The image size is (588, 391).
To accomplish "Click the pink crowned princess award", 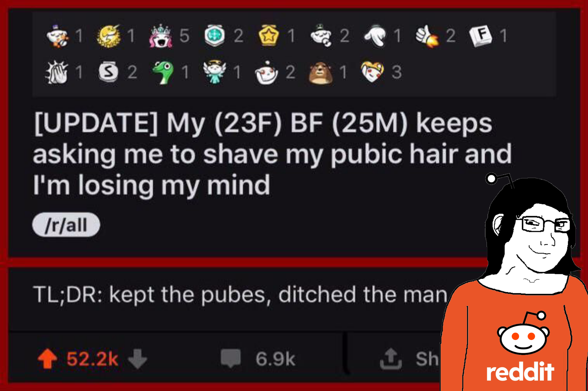I will point(161,36).
